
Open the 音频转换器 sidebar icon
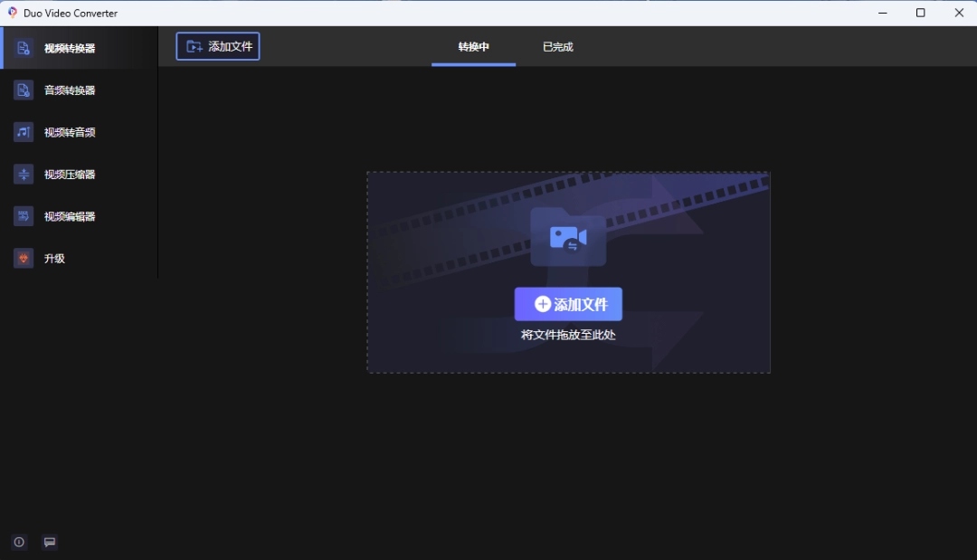pos(24,90)
